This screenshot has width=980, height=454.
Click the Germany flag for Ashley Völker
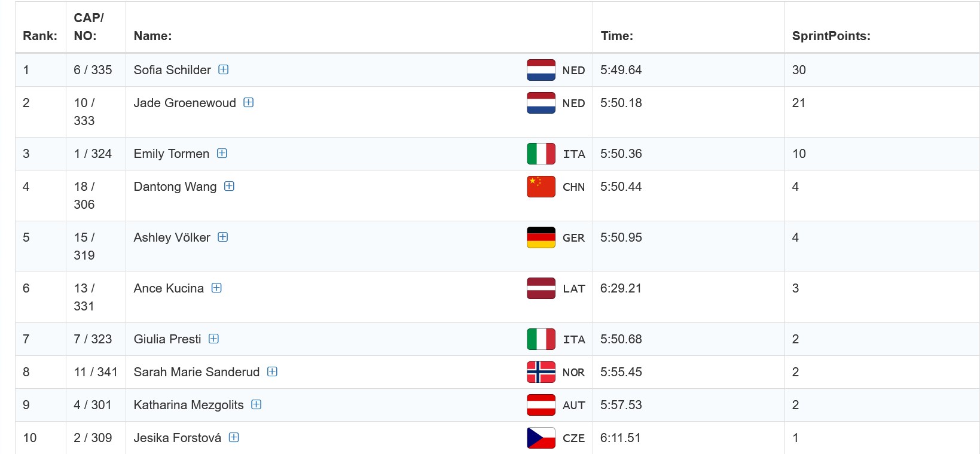[540, 237]
